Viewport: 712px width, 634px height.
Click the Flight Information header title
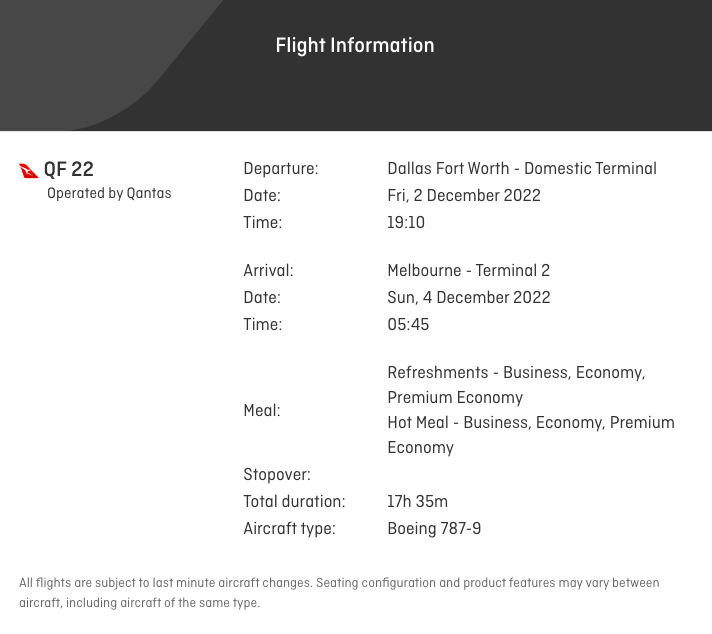(355, 45)
